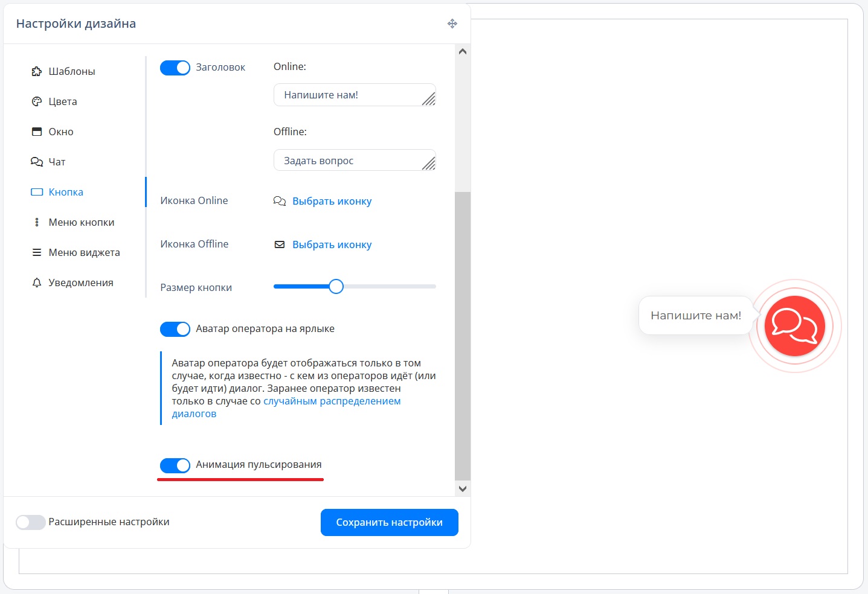Click the envelope icon for Иконка Offline
Image resolution: width=868 pixels, height=594 pixels.
click(280, 244)
